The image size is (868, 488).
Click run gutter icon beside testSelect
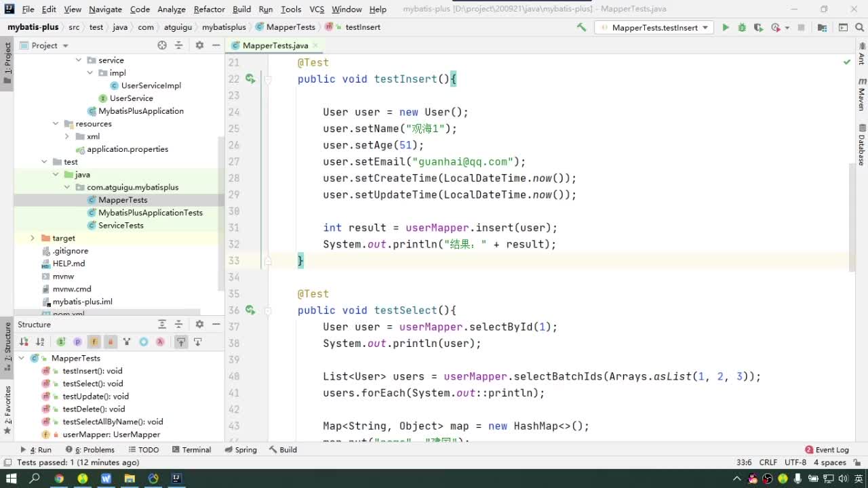coord(250,310)
